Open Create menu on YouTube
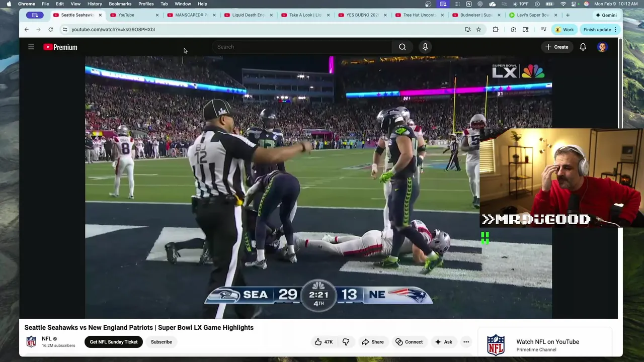This screenshot has height=362, width=644. click(x=556, y=47)
